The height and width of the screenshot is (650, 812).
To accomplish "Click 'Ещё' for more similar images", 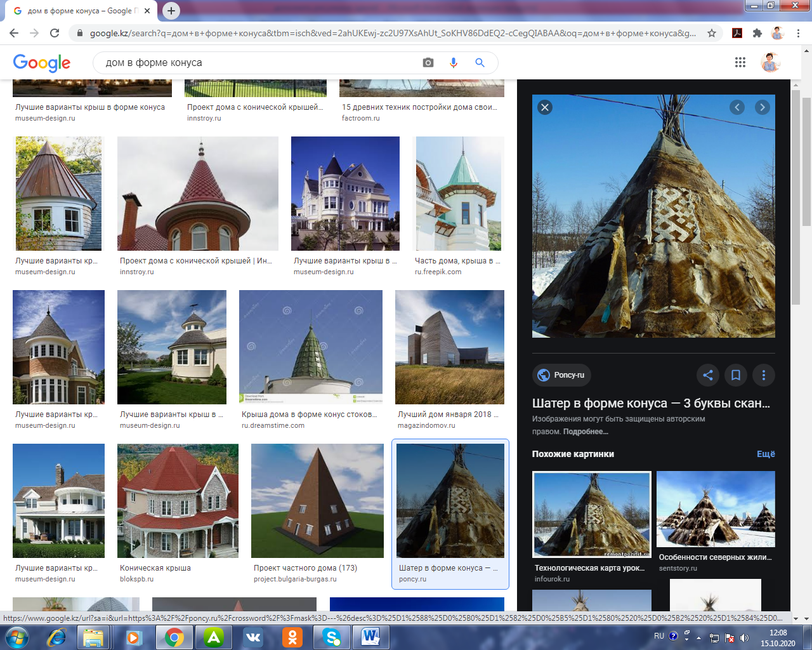I will pyautogui.click(x=766, y=454).
